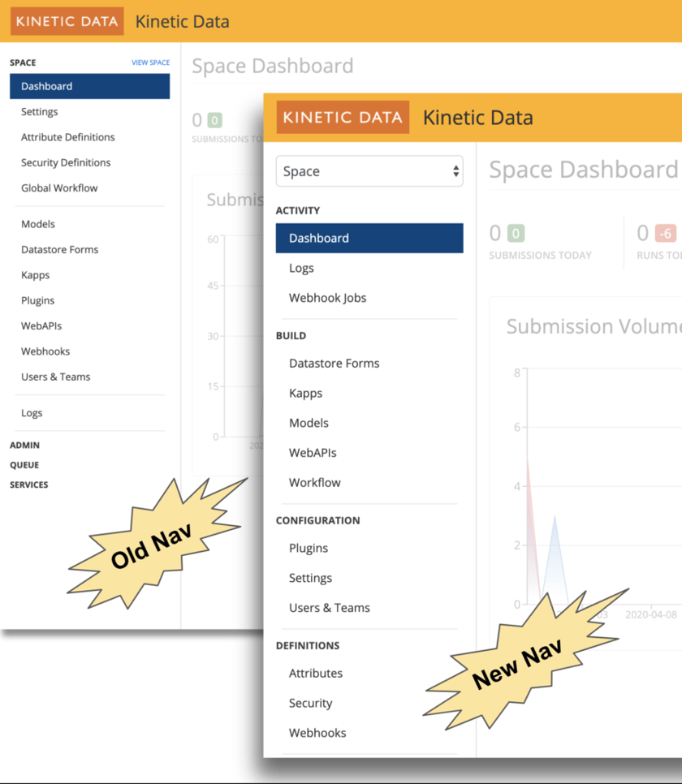Open Logs in the old nav sidebar
Screen dimensions: 682x784
[32, 413]
